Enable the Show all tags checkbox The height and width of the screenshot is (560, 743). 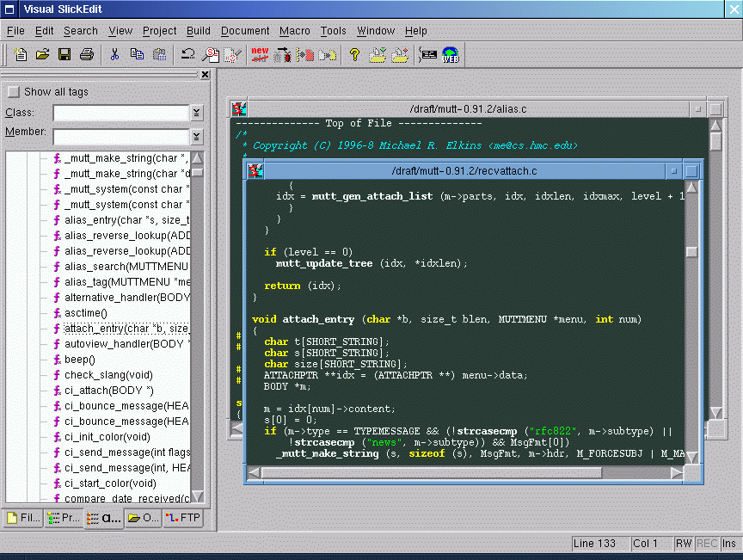pos(13,92)
